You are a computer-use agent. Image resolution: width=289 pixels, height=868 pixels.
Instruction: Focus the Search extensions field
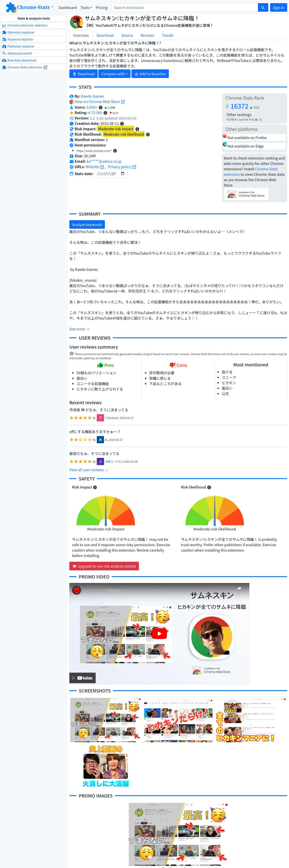(x=184, y=7)
